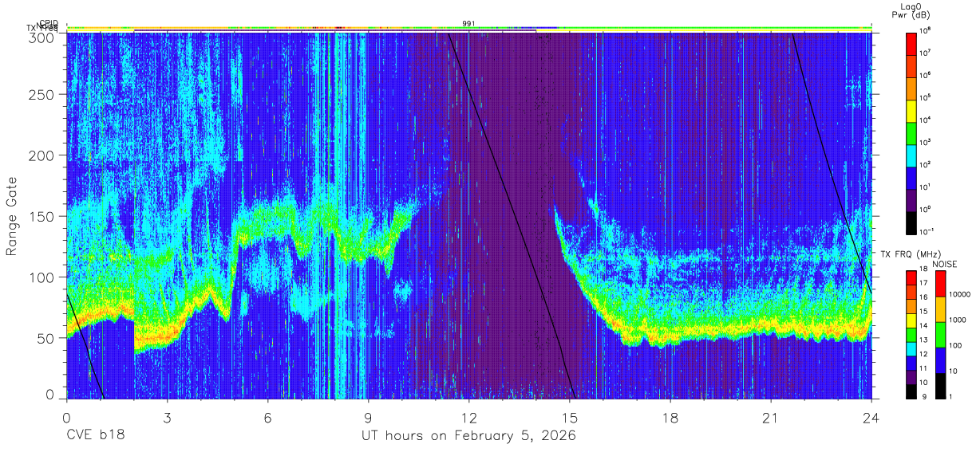
Task: Click the 10^3 label on the power colorbar
Action: click(x=925, y=142)
